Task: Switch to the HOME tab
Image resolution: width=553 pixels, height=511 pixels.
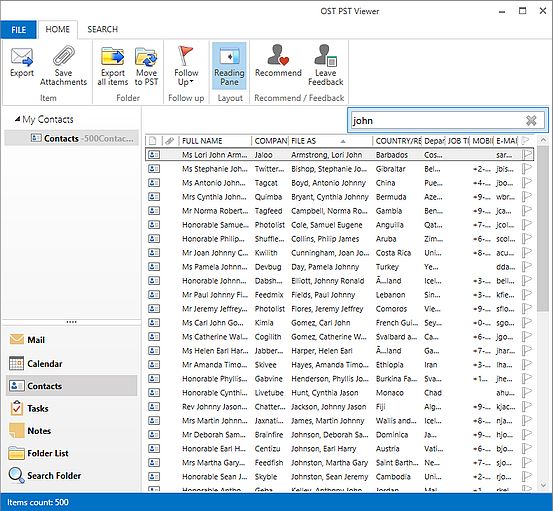Action: tap(57, 29)
